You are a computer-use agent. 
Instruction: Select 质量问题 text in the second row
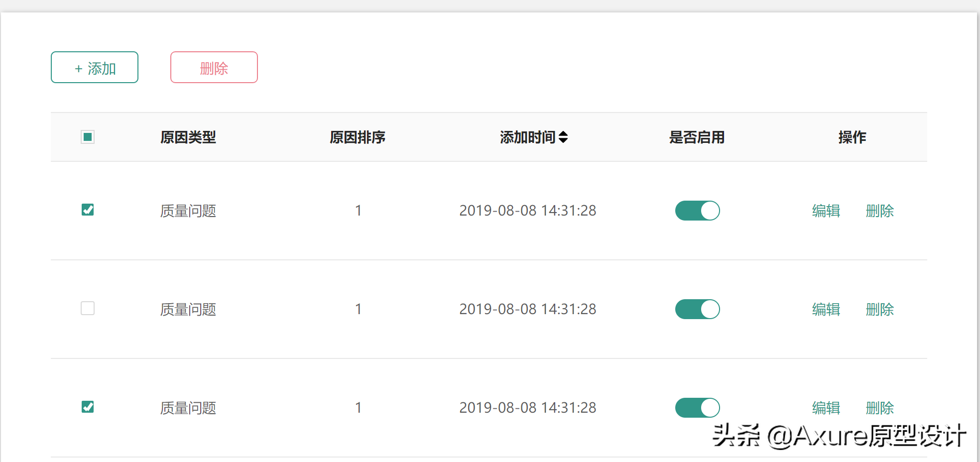click(x=188, y=309)
